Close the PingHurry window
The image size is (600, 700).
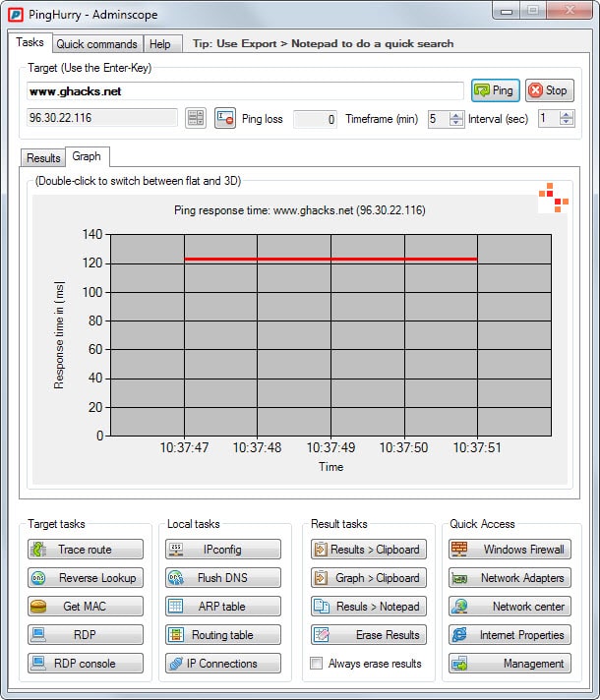[570, 11]
